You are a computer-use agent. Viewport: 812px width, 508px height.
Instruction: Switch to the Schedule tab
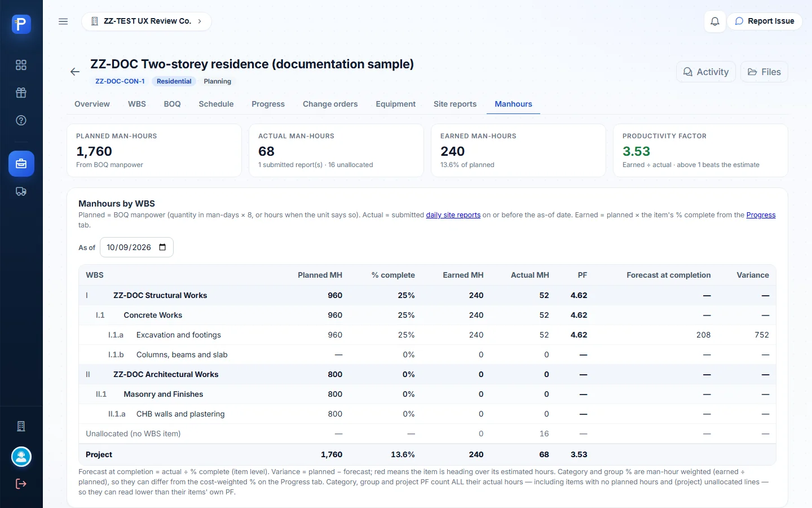coord(216,104)
